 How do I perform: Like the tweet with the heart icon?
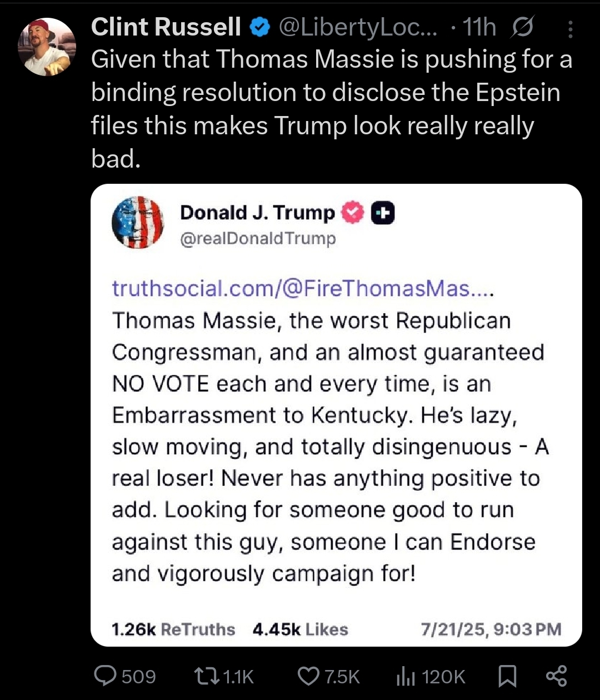(x=307, y=676)
